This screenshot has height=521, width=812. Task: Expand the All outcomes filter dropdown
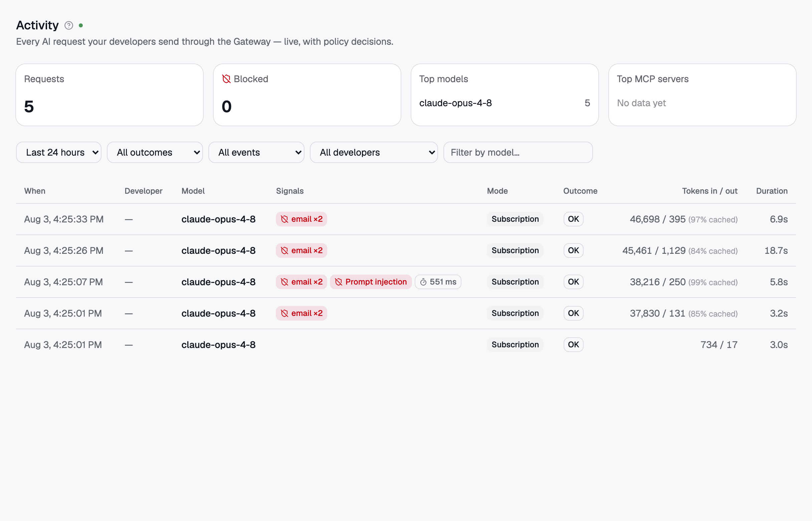[x=155, y=153]
